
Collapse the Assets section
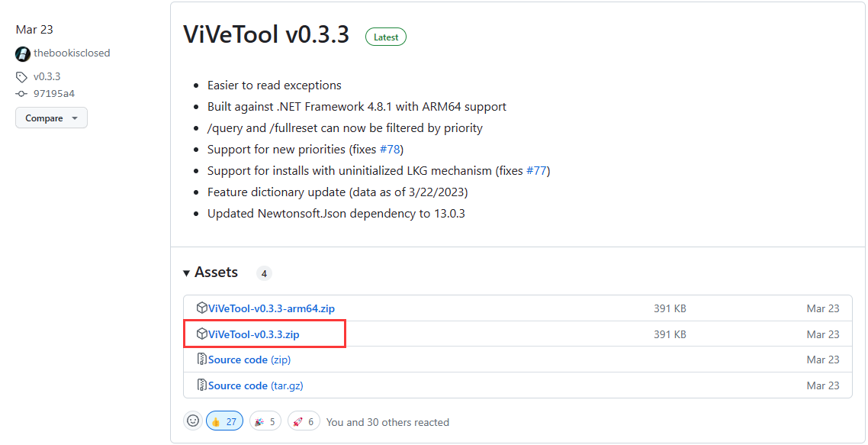point(187,273)
